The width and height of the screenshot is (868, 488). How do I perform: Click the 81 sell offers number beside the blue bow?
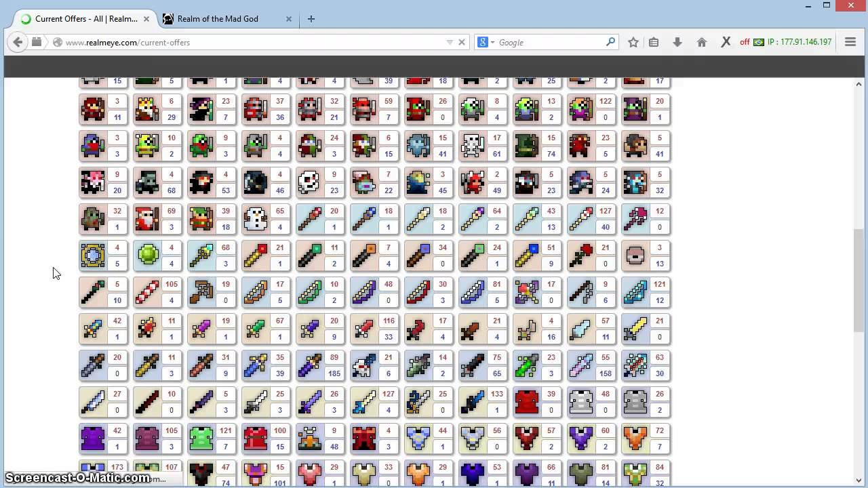(x=497, y=284)
